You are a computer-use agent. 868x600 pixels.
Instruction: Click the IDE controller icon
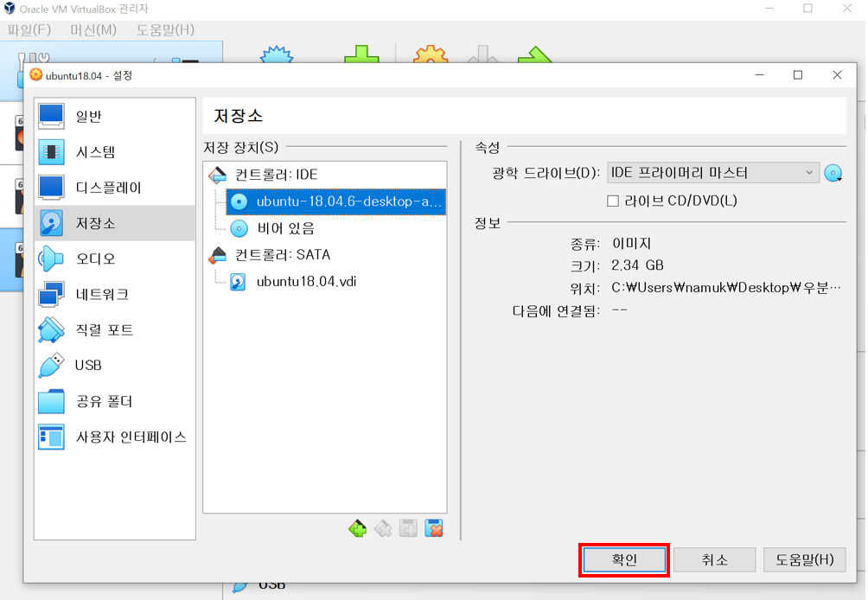click(218, 175)
